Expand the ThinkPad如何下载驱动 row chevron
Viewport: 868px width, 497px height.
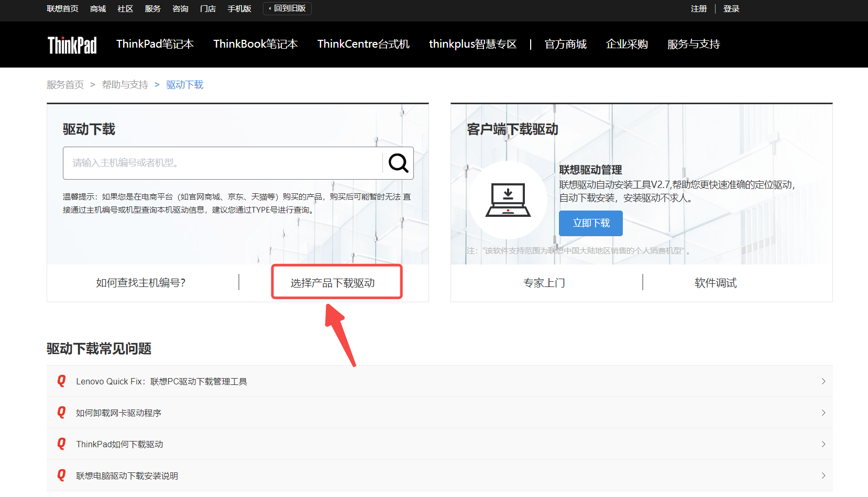click(823, 444)
